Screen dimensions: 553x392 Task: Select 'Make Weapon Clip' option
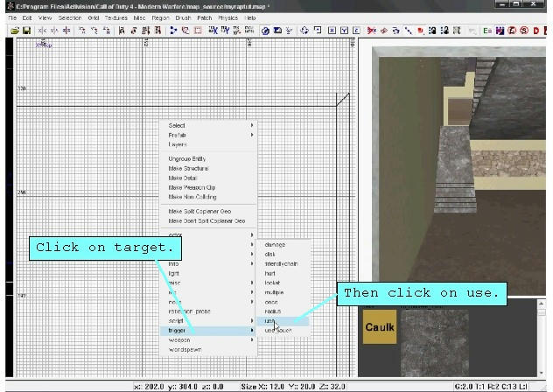point(192,187)
